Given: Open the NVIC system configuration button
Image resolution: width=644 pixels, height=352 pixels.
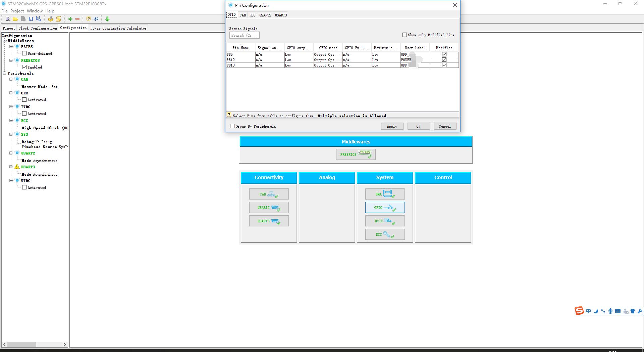Looking at the screenshot, I should [385, 221].
